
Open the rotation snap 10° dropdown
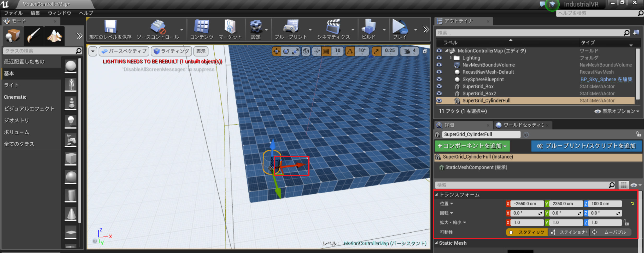(362, 51)
